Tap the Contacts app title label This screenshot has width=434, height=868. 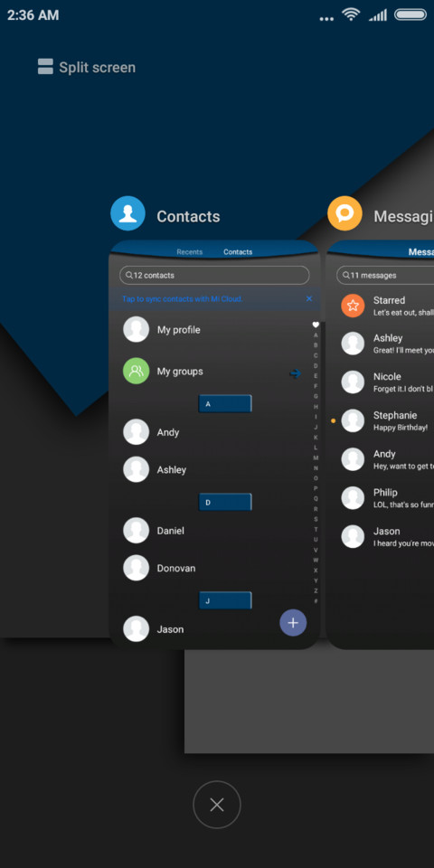(188, 216)
